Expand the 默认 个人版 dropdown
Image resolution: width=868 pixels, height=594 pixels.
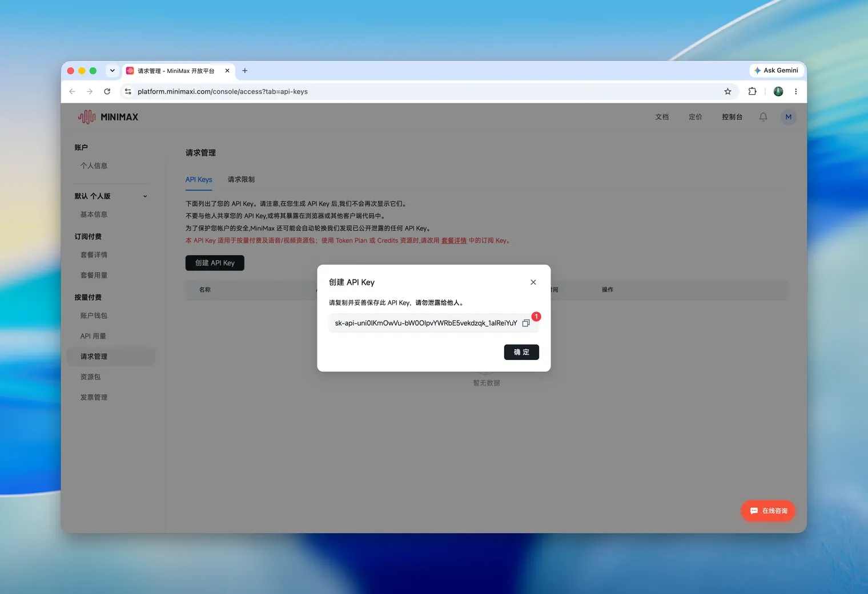pyautogui.click(x=111, y=196)
